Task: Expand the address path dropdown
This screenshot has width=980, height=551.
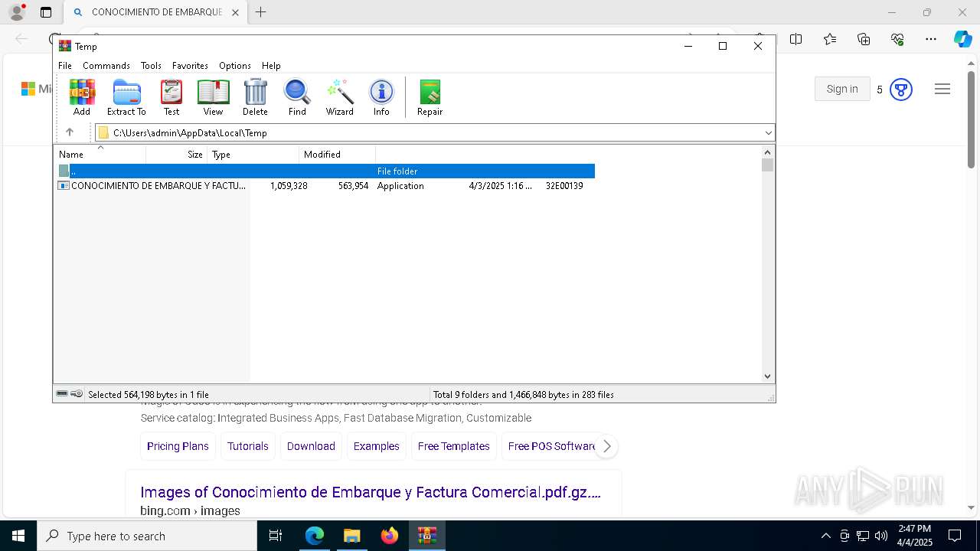Action: (768, 133)
